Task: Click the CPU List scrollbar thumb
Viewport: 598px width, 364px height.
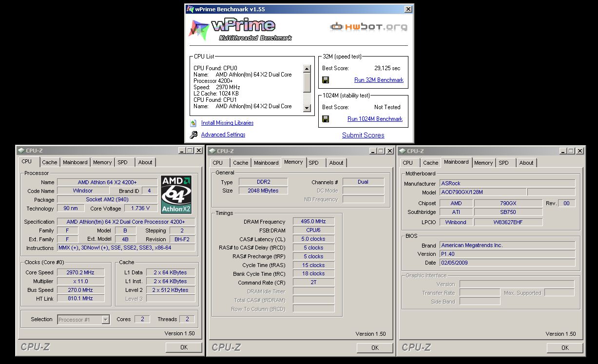Action: (307, 82)
